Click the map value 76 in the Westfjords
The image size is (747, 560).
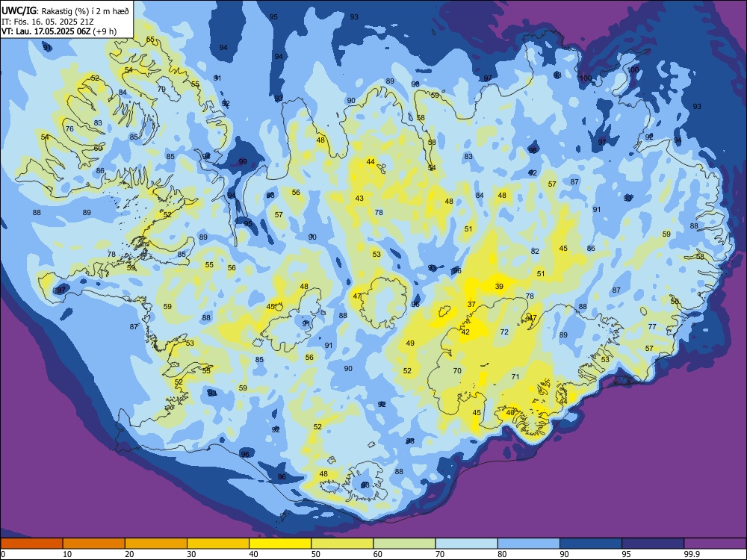coord(69,129)
